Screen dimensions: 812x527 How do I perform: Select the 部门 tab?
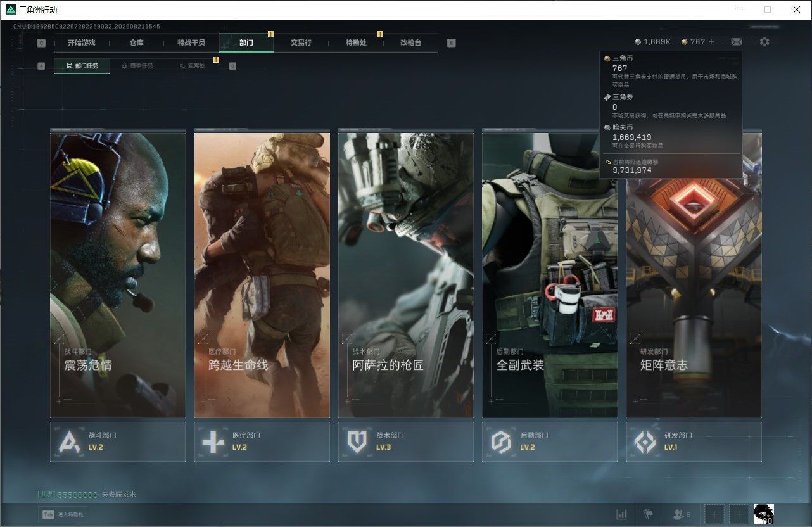(x=246, y=42)
